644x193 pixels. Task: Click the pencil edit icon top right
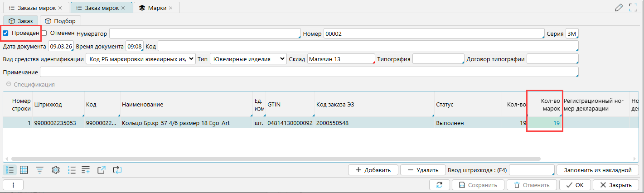(x=619, y=8)
